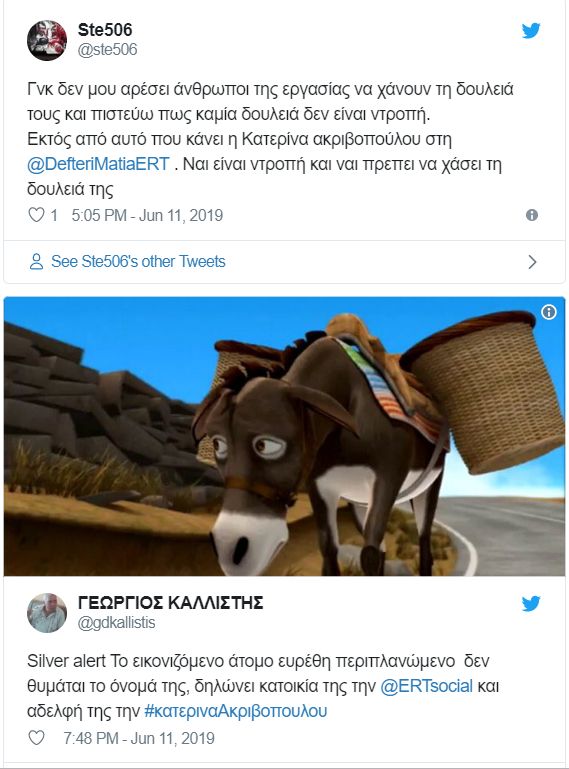Click See Ste506's other Tweets link
The image size is (569, 769).
(138, 261)
